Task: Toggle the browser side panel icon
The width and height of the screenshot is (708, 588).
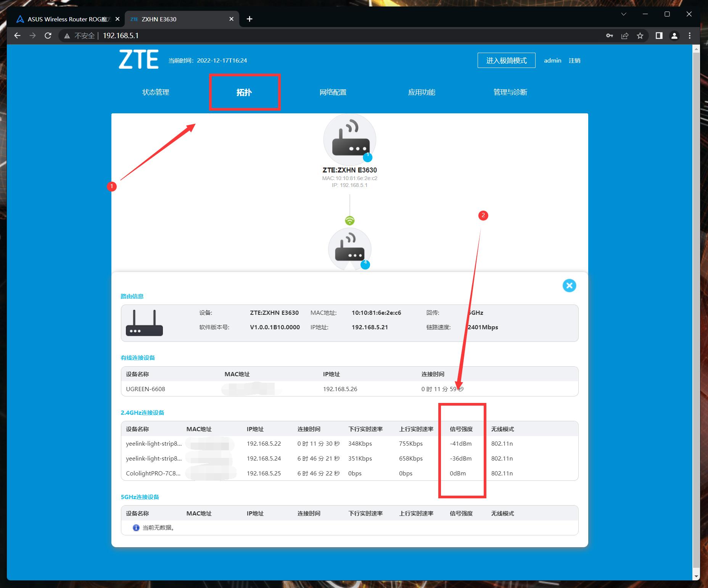Action: 659,35
